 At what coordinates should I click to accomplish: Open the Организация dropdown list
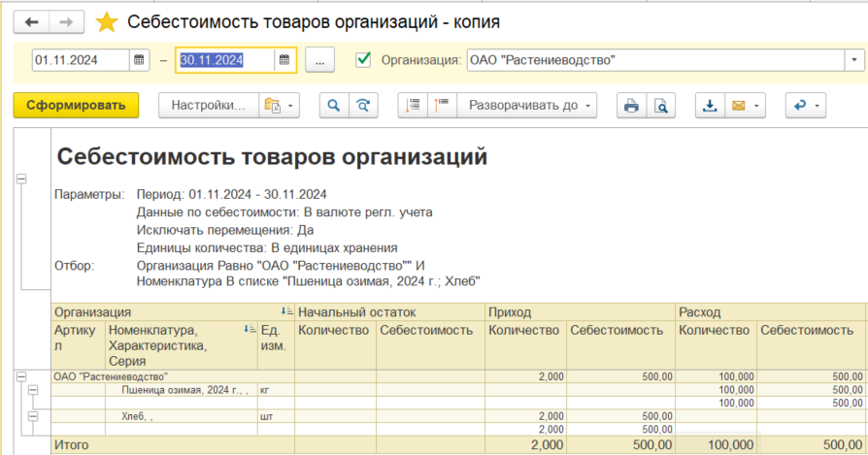point(854,60)
